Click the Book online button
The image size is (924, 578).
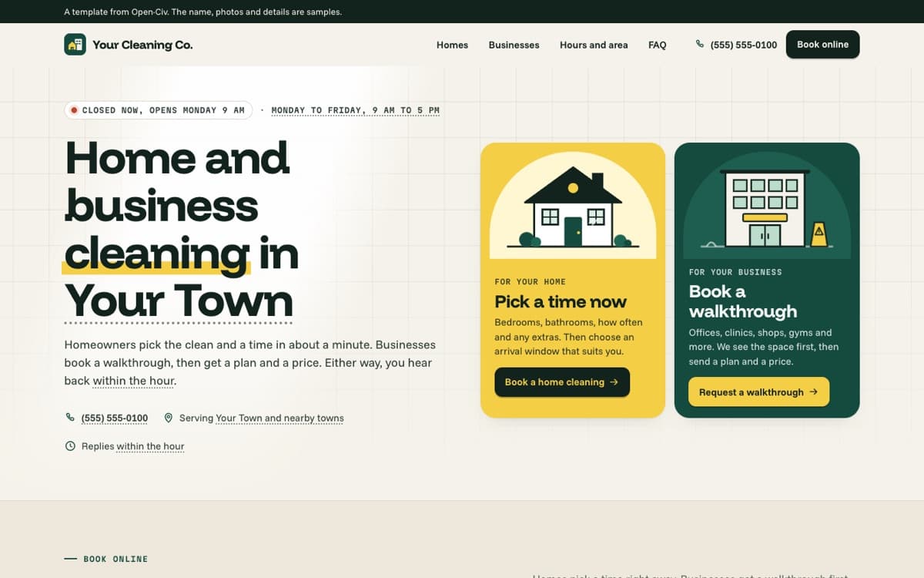click(x=822, y=45)
